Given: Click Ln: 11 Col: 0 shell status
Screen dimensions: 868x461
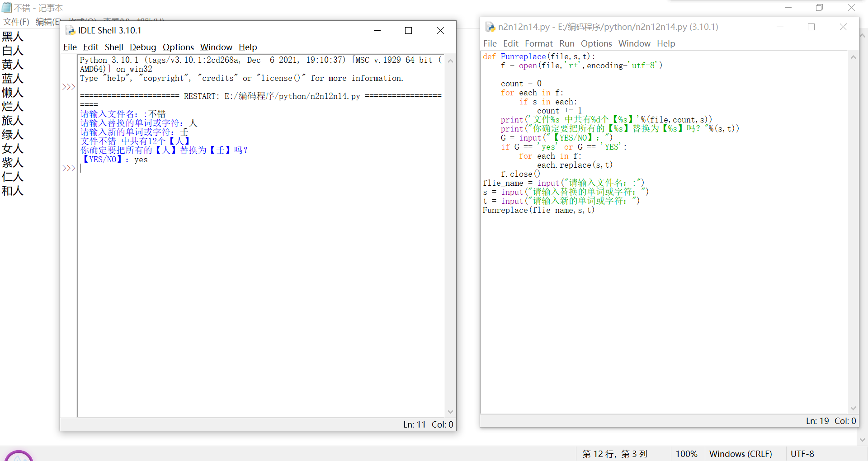Looking at the screenshot, I should 428,424.
